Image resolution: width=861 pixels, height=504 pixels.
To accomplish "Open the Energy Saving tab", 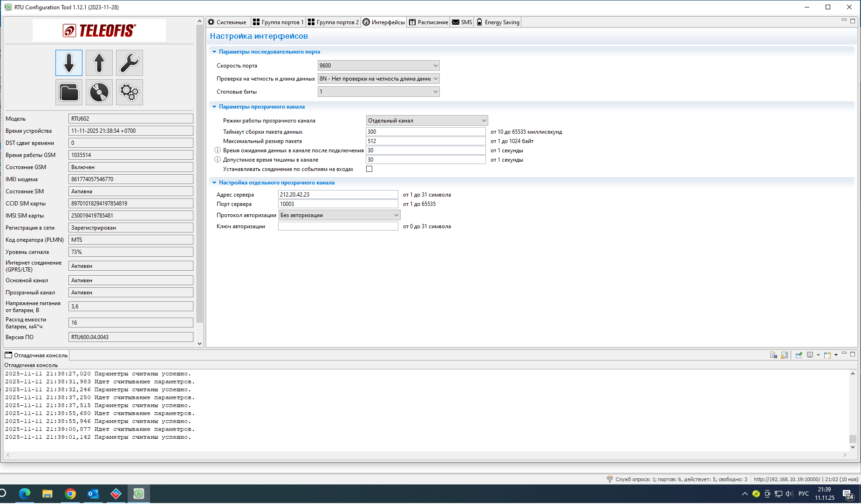I will [x=498, y=22].
